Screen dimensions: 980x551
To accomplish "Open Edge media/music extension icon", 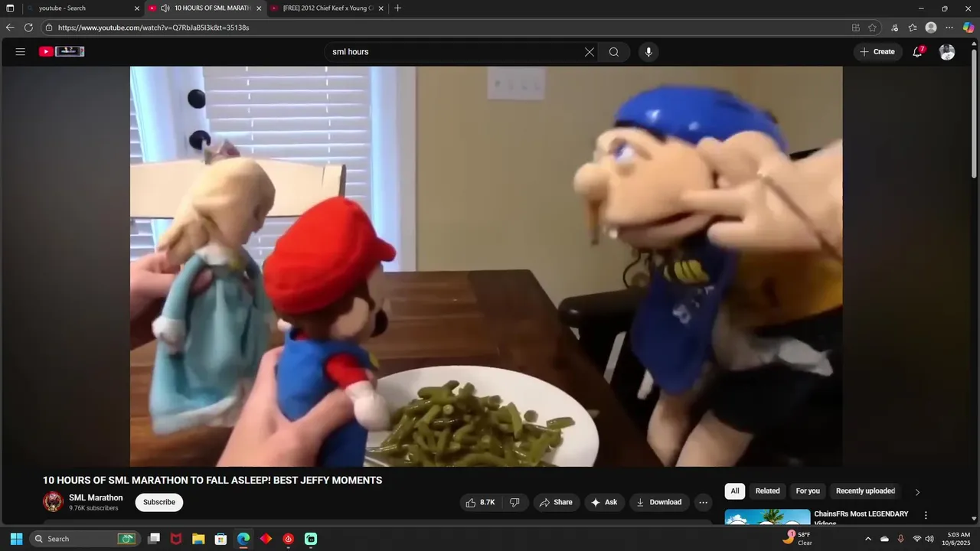I will [894, 28].
